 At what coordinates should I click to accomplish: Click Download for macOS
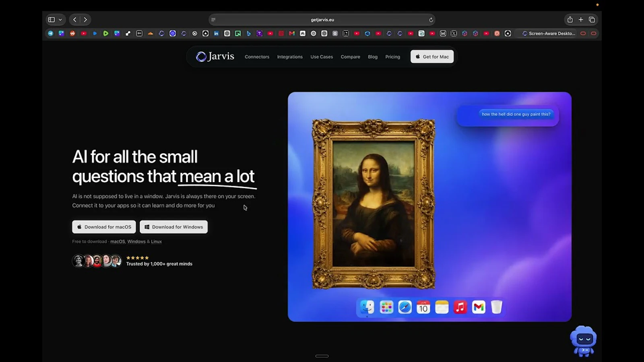pyautogui.click(x=104, y=227)
